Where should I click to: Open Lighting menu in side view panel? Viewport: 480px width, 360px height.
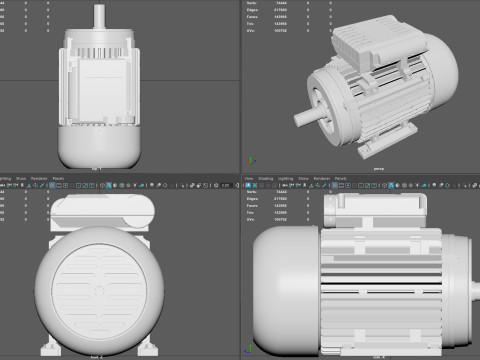285,178
